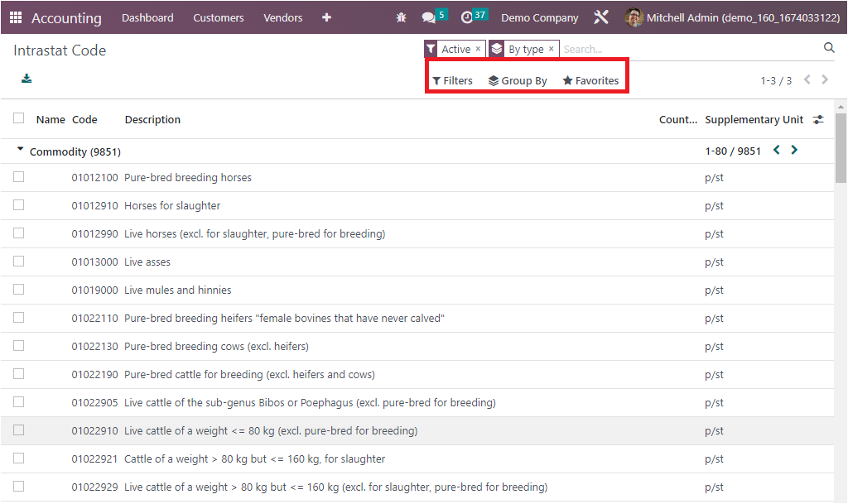Open the messages conversation icon
This screenshot has width=848, height=504.
pyautogui.click(x=428, y=17)
